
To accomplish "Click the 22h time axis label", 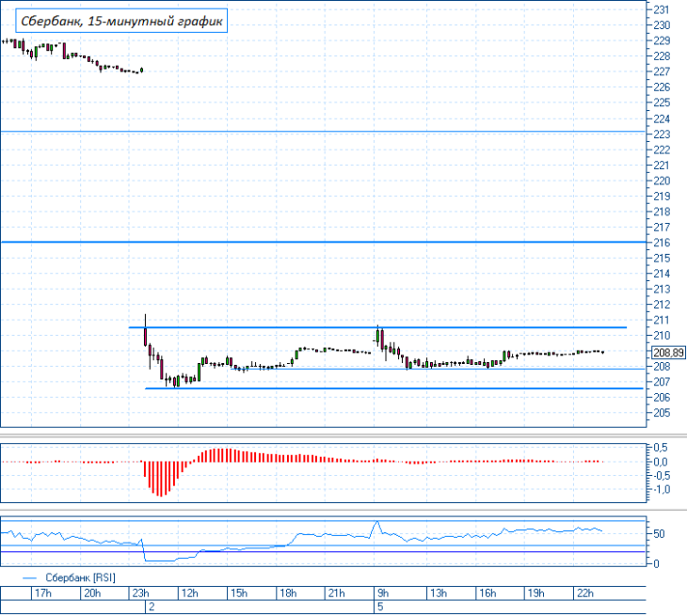I will (x=585, y=593).
